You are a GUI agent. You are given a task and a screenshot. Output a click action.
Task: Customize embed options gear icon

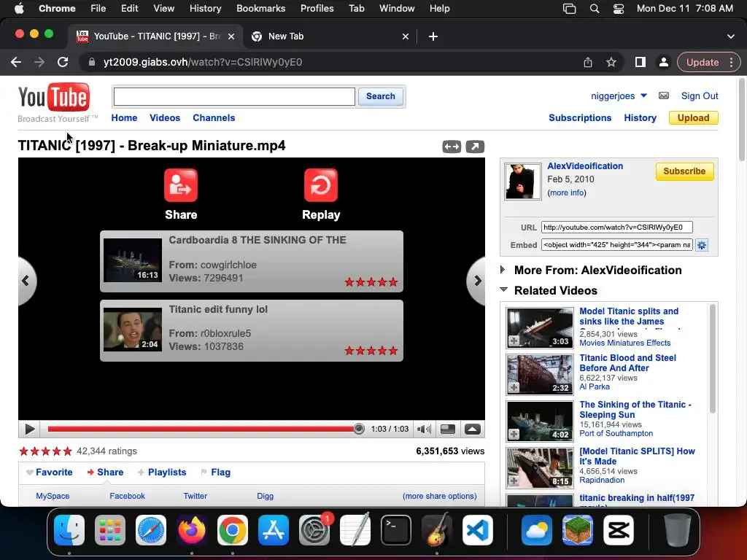click(x=701, y=245)
